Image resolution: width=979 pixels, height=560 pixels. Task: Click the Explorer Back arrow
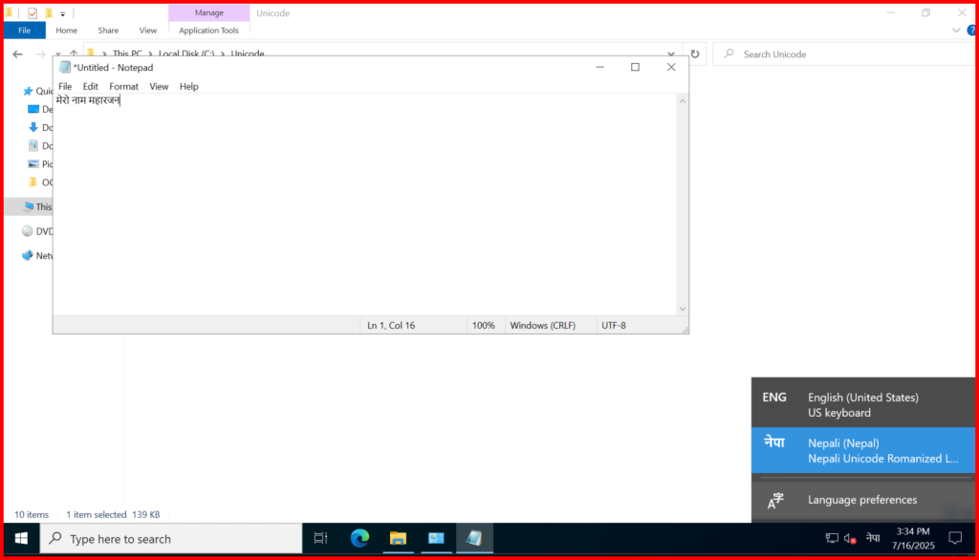(x=17, y=54)
